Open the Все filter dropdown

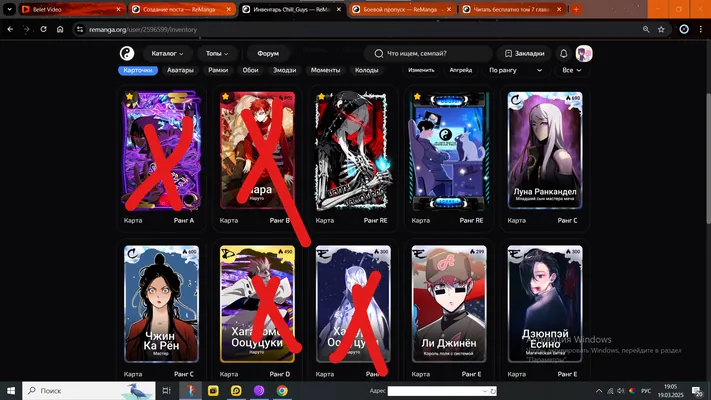[x=571, y=70]
